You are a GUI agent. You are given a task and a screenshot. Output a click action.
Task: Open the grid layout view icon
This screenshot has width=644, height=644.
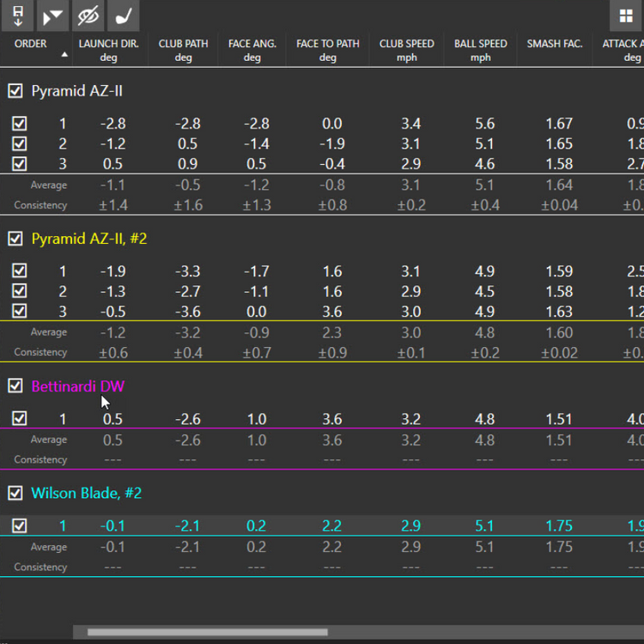(626, 16)
